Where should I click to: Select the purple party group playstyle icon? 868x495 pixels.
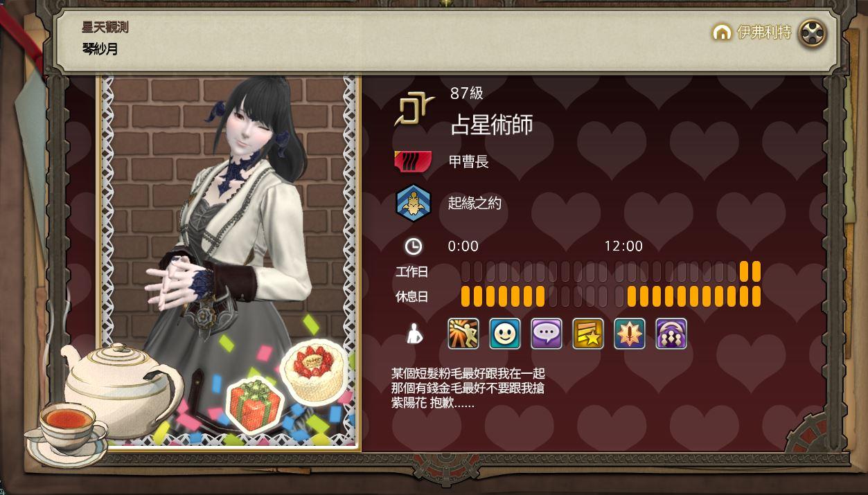pyautogui.click(x=671, y=334)
